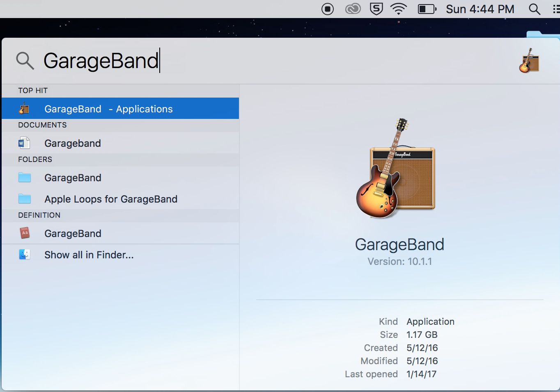Click the Kind value Application
Screen dimensions: 560x392
tap(430, 321)
